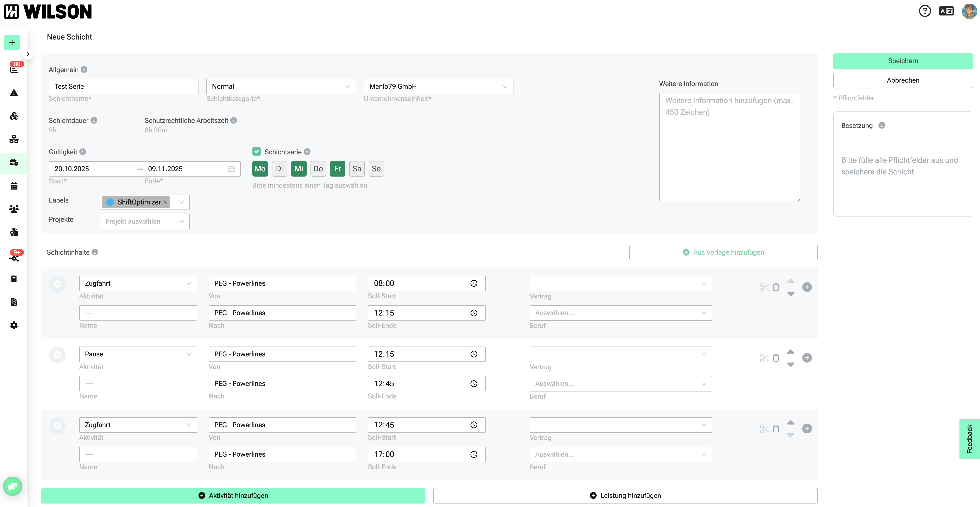This screenshot has width=980, height=507.
Task: Open the calendar sidebar icon
Action: click(x=14, y=186)
